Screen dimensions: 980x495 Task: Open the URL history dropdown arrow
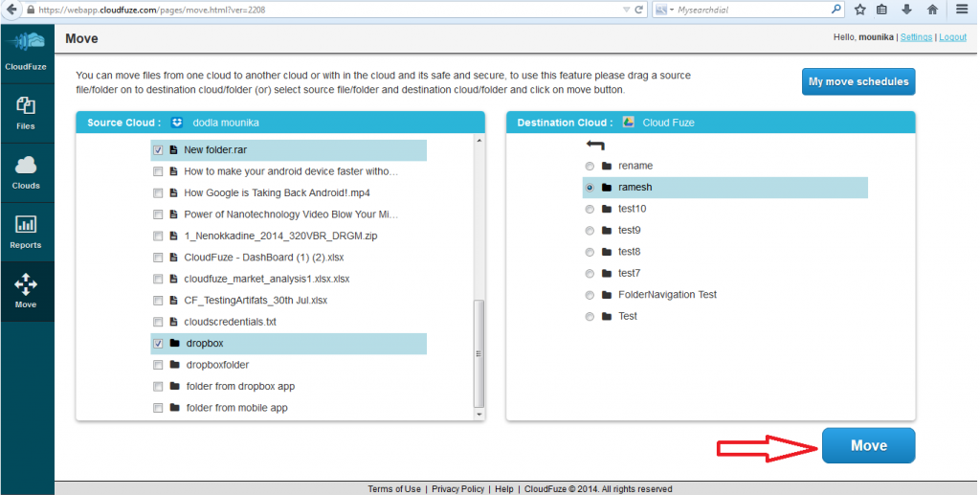(626, 10)
